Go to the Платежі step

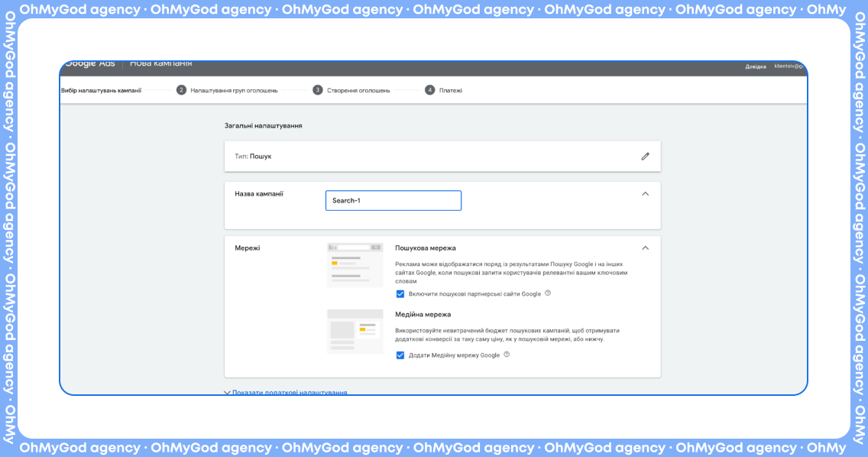tap(450, 90)
